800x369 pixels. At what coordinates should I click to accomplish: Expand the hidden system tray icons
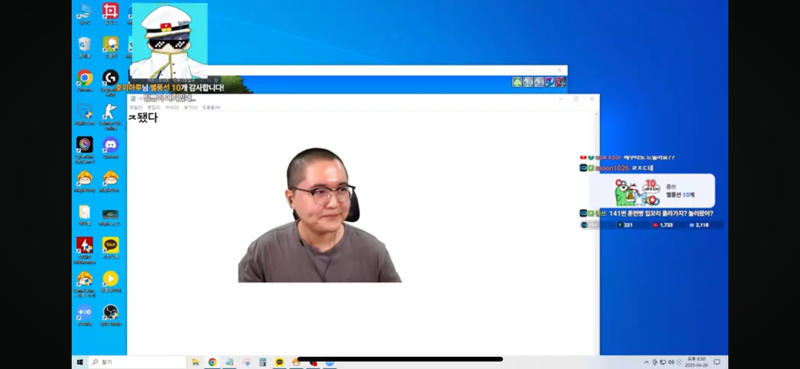pyautogui.click(x=647, y=362)
